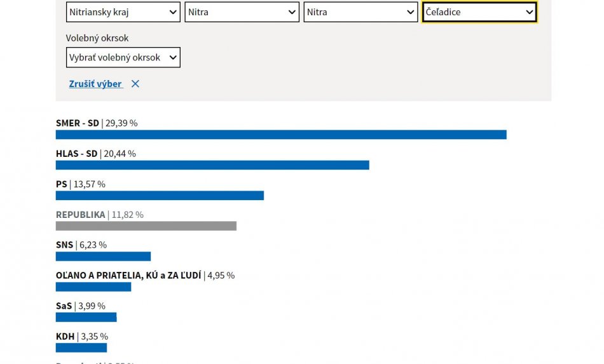Click the REPUBLIKA party name text

(x=81, y=215)
